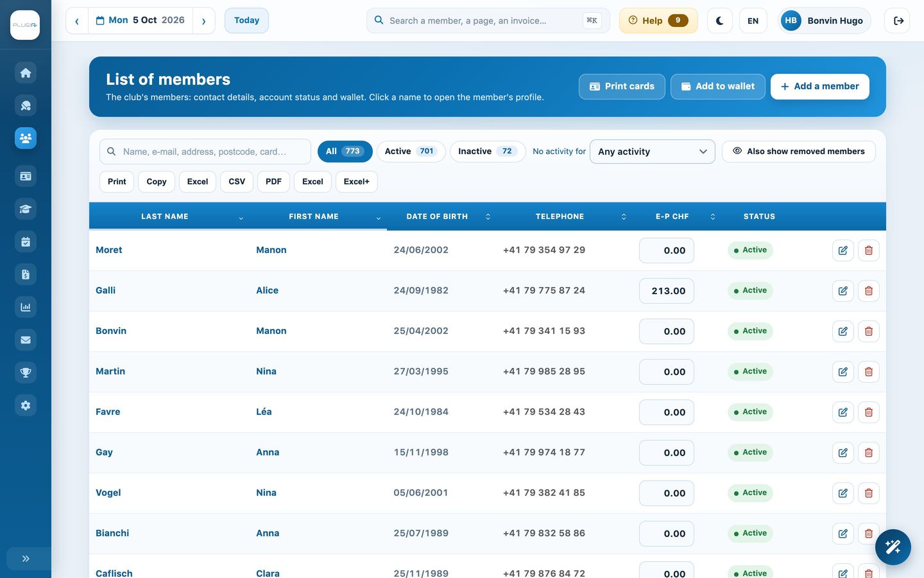Edit member Moret Manon
The width and height of the screenshot is (924, 578).
point(843,250)
